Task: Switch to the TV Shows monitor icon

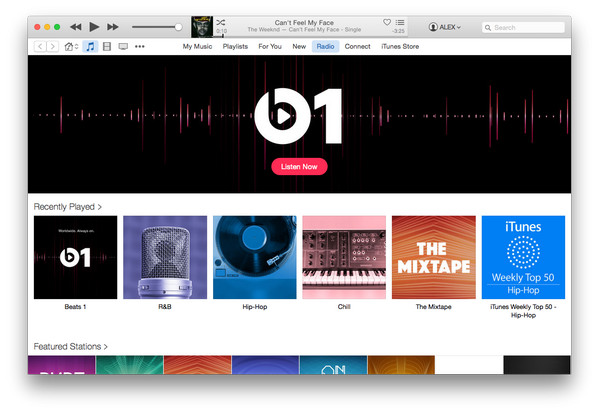Action: click(123, 47)
